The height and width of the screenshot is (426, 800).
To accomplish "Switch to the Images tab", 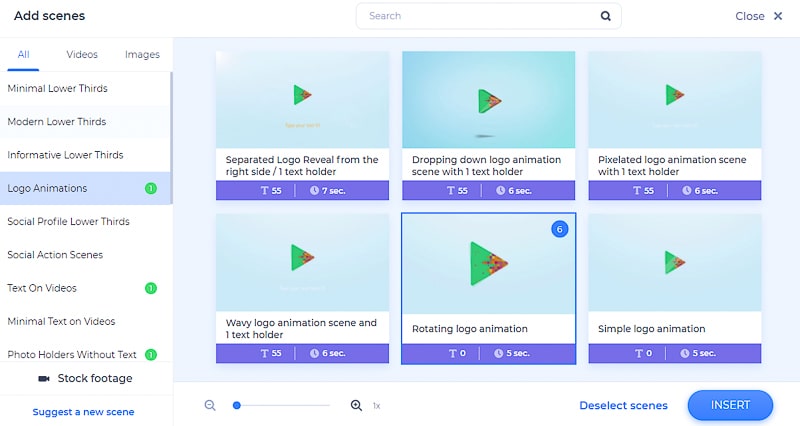I will click(x=142, y=55).
